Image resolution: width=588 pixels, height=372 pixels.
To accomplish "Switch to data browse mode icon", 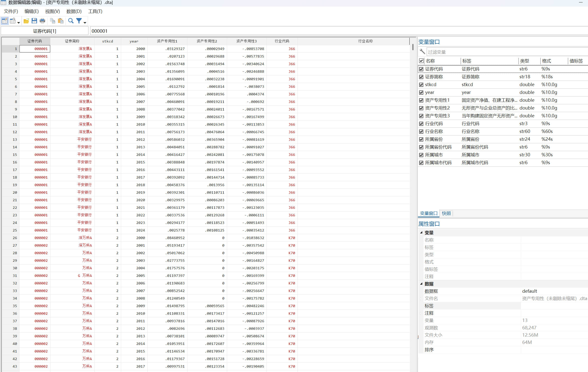I will [x=13, y=21].
